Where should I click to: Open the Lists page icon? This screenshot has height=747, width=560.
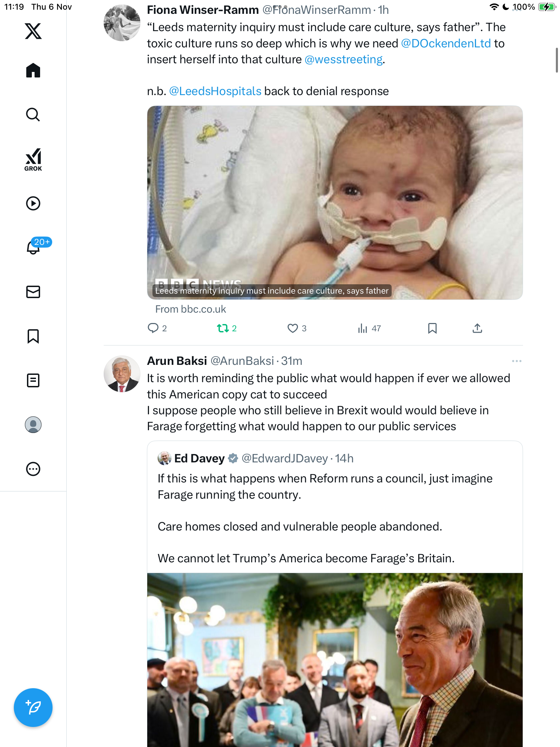click(33, 380)
